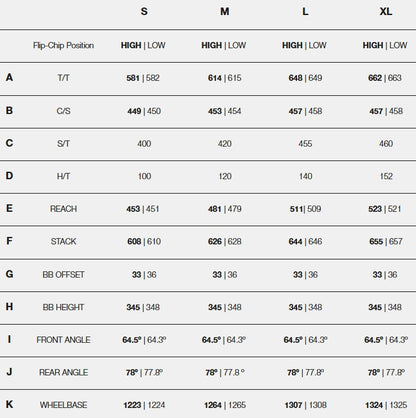Click the row letter A
Image resolution: width=416 pixels, height=418 pixels.
tap(9, 77)
